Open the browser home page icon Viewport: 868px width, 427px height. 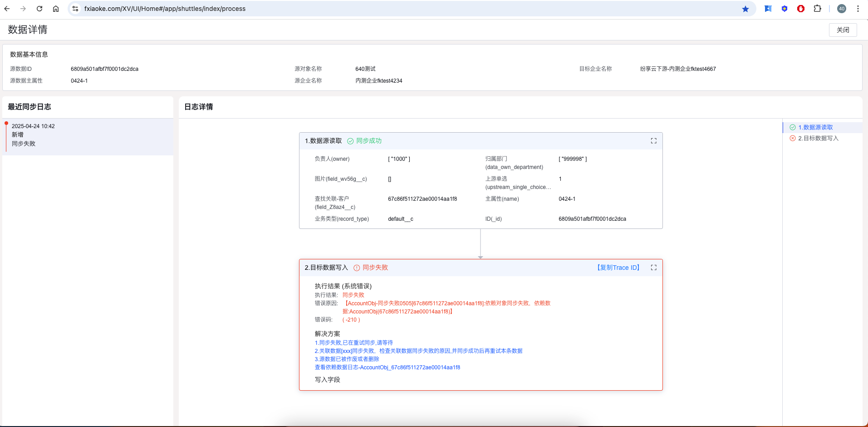point(56,9)
